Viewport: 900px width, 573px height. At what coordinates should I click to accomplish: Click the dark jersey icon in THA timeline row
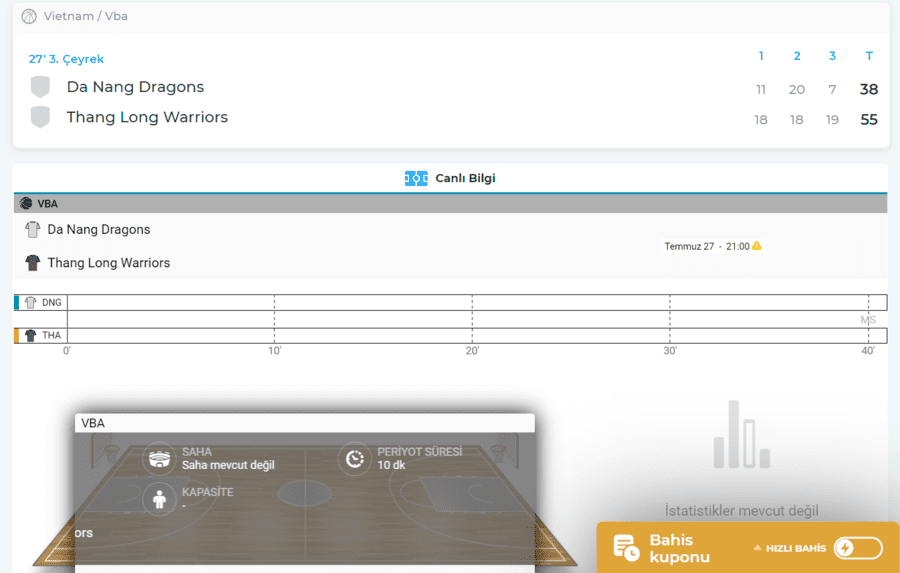[30, 336]
